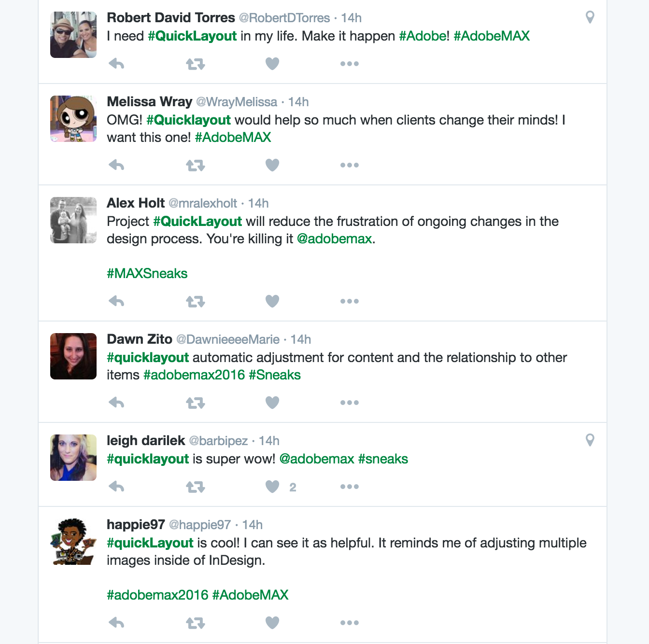Image resolution: width=649 pixels, height=644 pixels.
Task: Click location pin on Robert's tweet
Action: coord(590,17)
